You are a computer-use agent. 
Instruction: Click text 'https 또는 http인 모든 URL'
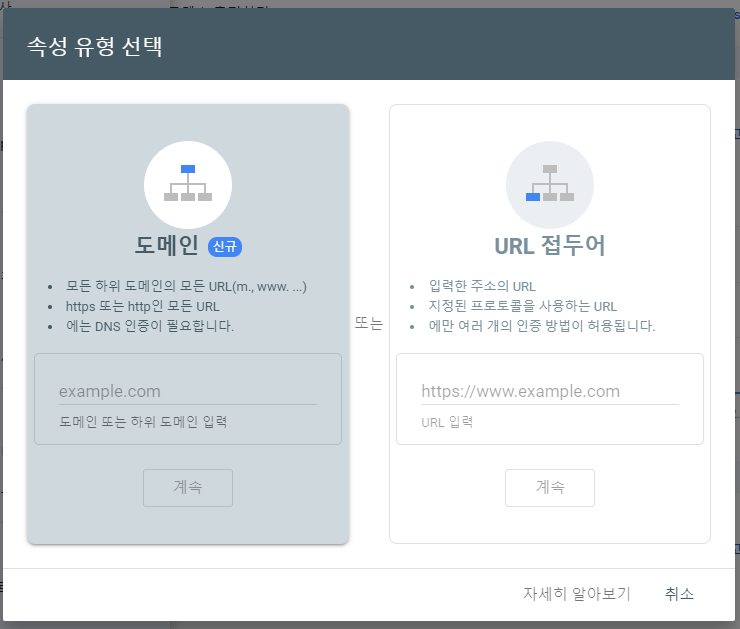pos(143,306)
